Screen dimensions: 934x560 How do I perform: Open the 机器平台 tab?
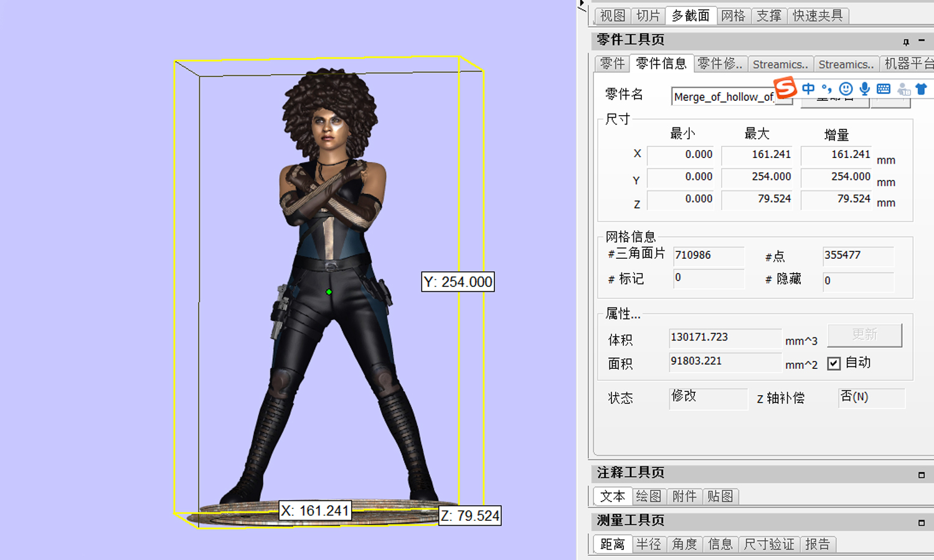point(908,63)
